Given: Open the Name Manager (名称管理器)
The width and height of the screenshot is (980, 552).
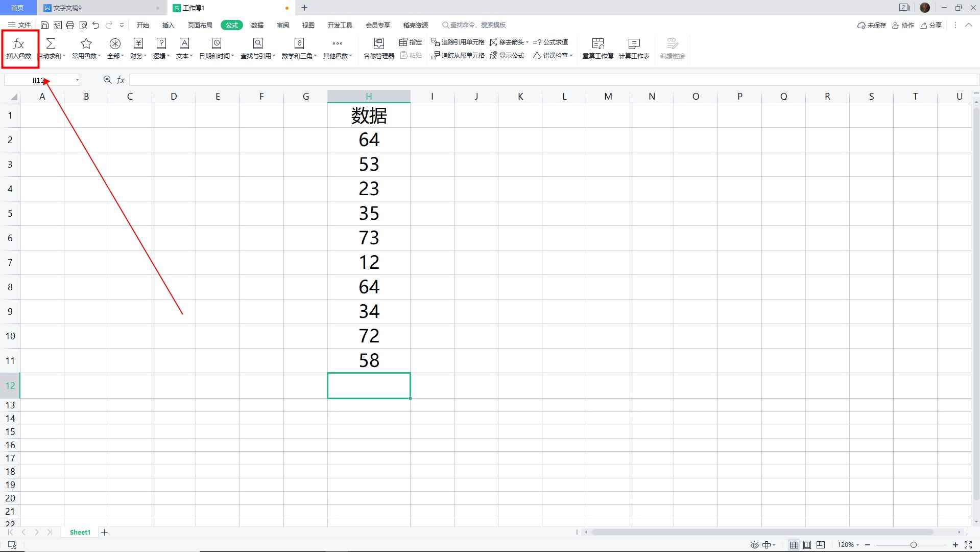Looking at the screenshot, I should [x=378, y=48].
